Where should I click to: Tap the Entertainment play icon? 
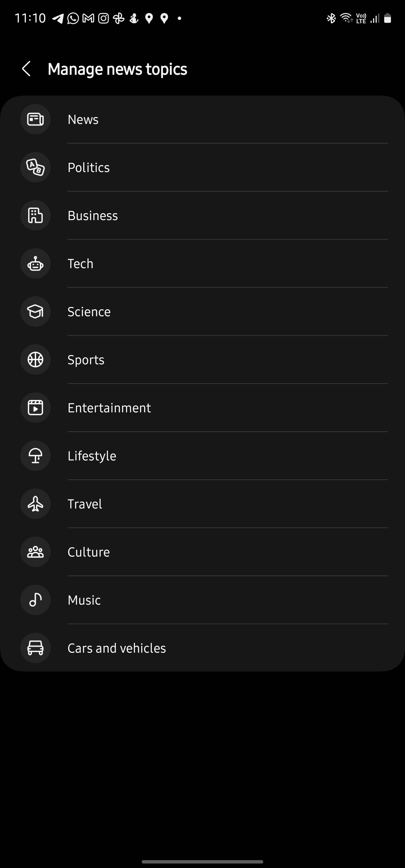coord(35,408)
